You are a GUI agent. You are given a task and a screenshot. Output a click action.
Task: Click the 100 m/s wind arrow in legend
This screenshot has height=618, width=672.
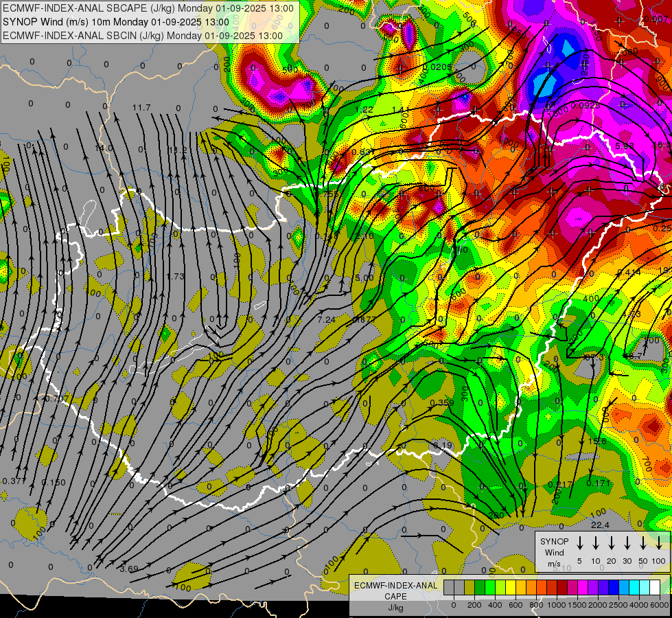[659, 543]
